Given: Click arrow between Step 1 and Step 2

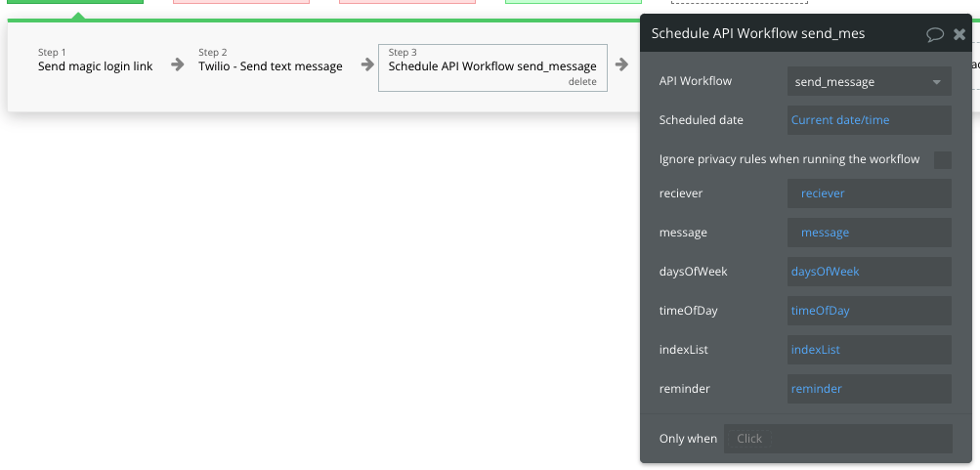Looking at the screenshot, I should point(177,65).
